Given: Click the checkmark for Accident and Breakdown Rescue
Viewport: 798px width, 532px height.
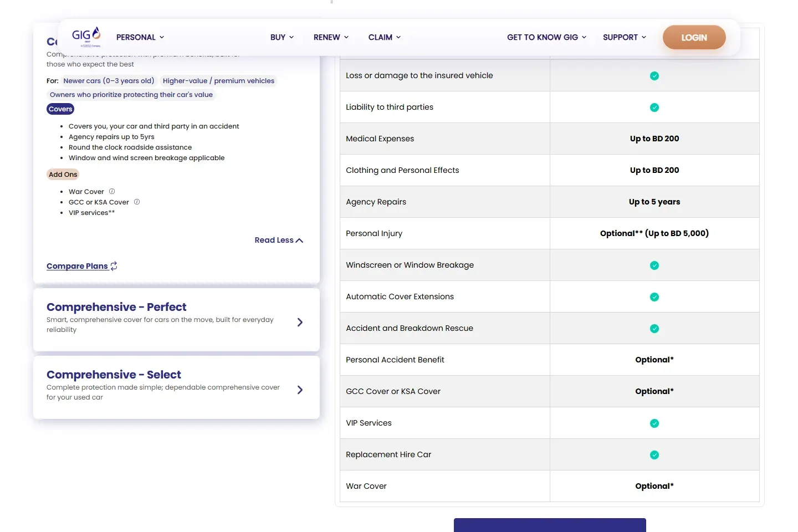Looking at the screenshot, I should pos(654,329).
